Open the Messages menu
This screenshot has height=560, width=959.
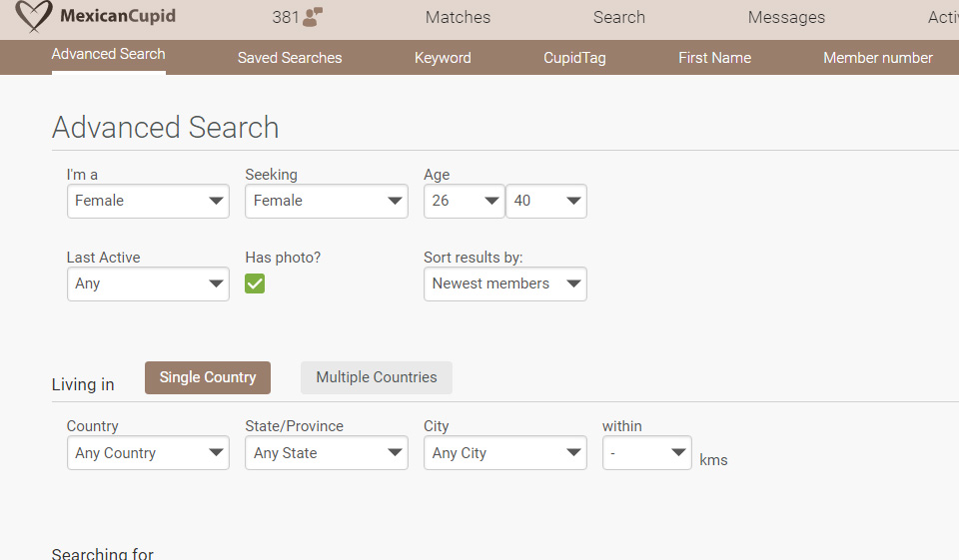(x=786, y=18)
